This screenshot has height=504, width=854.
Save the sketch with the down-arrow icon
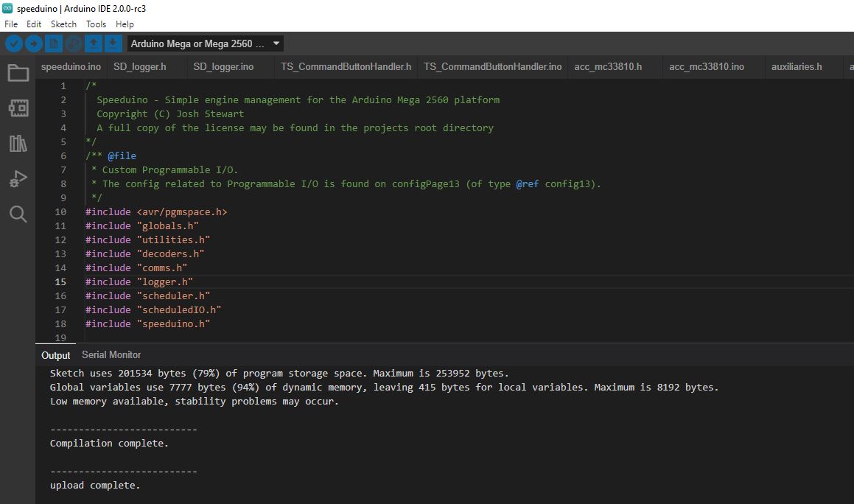pos(113,43)
